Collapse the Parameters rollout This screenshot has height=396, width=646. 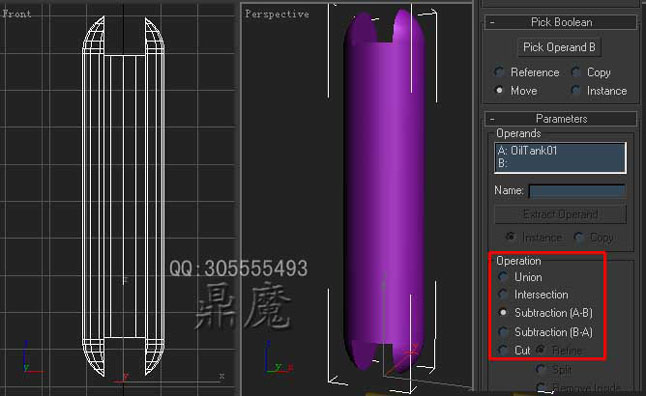(x=560, y=119)
